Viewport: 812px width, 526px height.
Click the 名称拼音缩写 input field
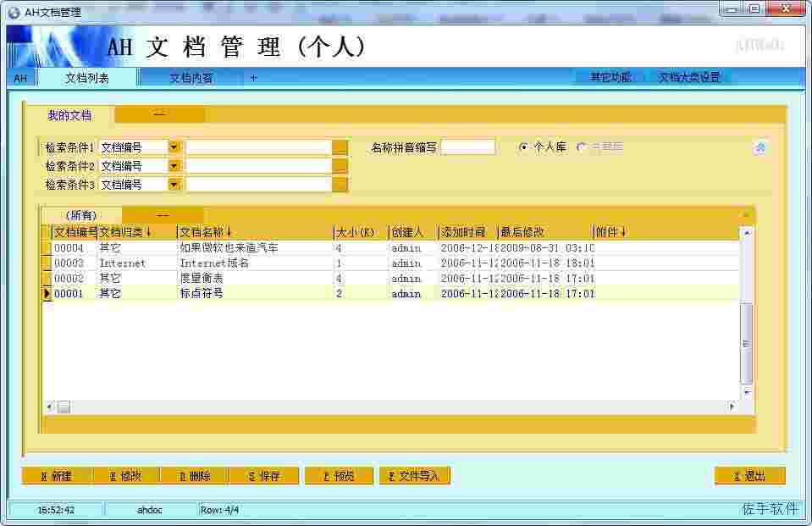click(x=470, y=147)
